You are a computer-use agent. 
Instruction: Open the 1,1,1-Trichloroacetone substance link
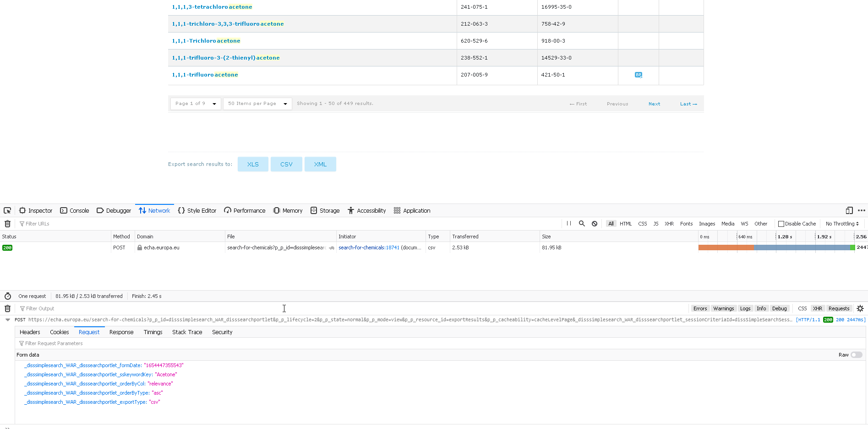coord(206,41)
